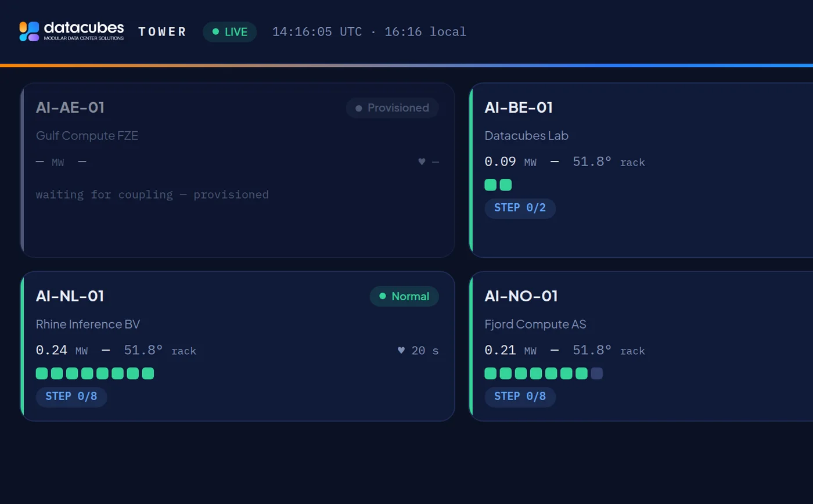
Task: Open the STEP 0/8 pill on AI-NO-01
Action: [520, 397]
